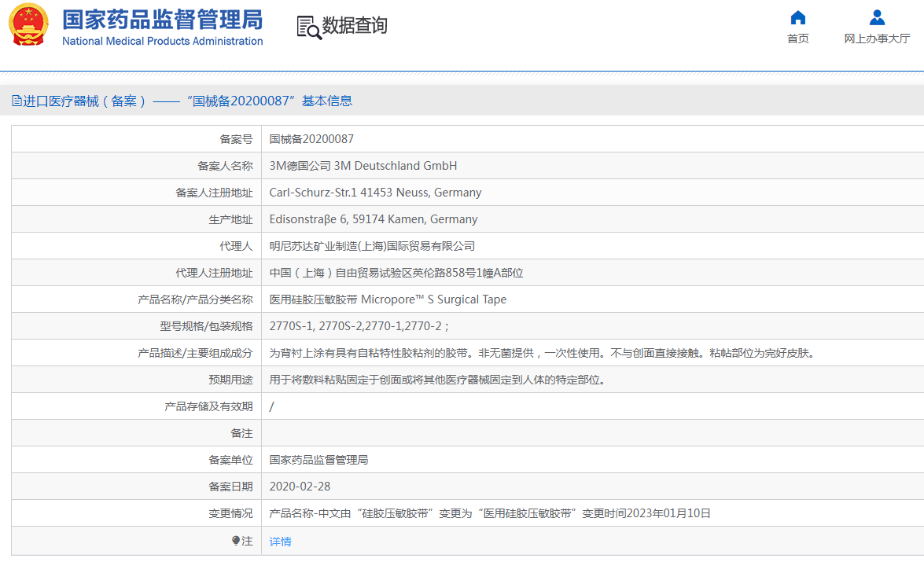Click record number value 国械备20200087 in table
Image resolution: width=924 pixels, height=562 pixels.
[311, 139]
